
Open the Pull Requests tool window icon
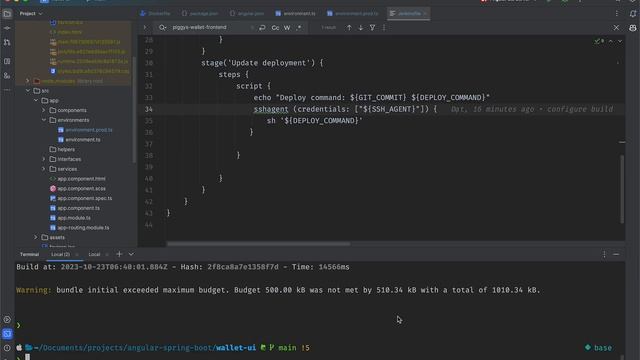pyautogui.click(x=7, y=42)
